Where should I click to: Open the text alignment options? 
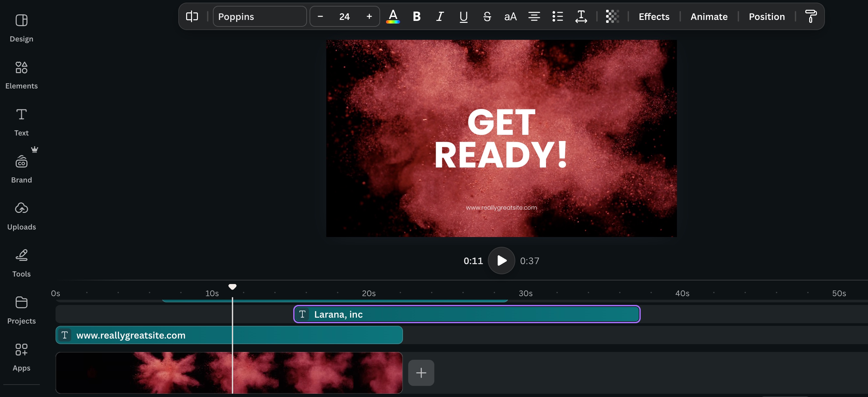534,16
